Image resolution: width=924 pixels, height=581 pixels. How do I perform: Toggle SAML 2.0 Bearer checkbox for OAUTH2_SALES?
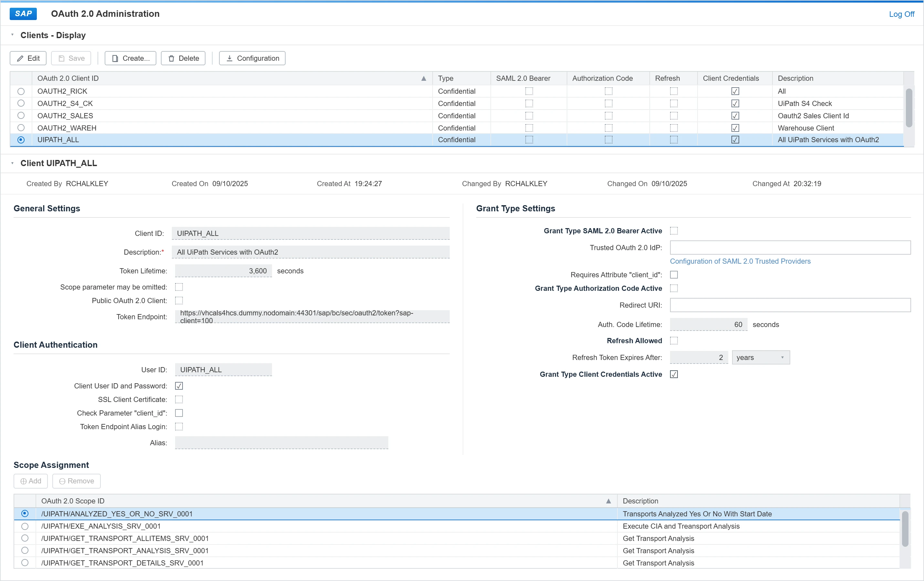(x=529, y=115)
